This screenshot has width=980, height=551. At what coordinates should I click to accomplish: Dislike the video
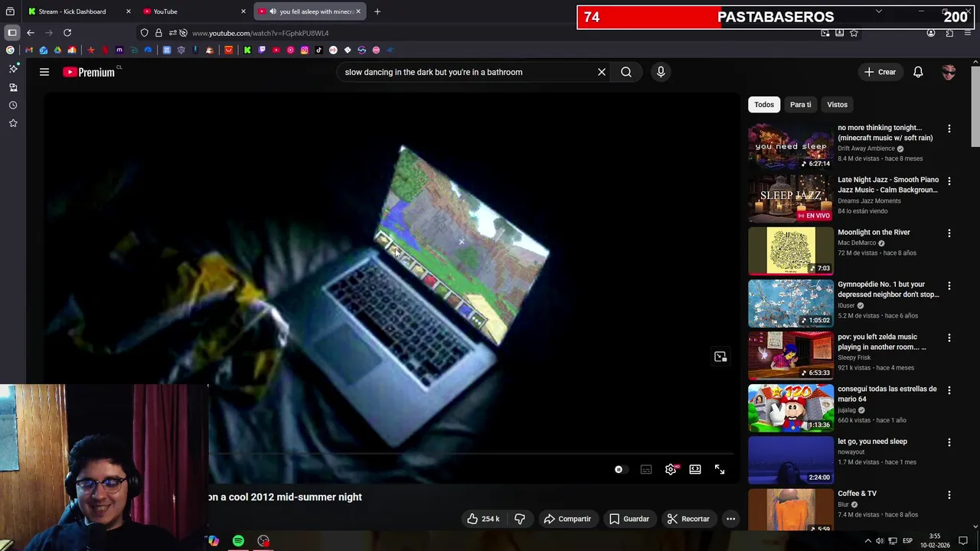pos(520,519)
